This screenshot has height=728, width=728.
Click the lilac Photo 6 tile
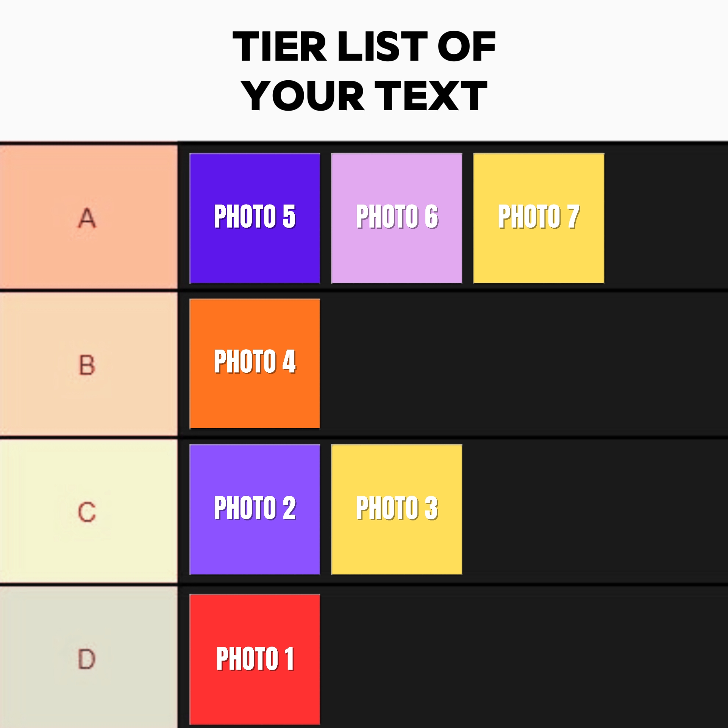(397, 218)
